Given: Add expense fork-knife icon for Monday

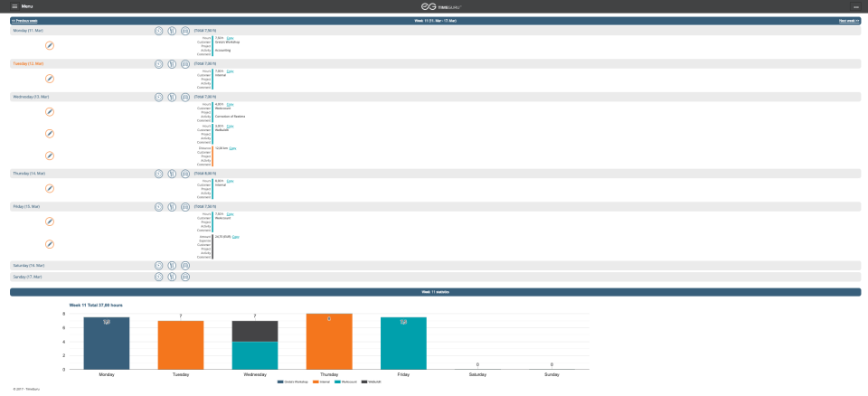Looking at the screenshot, I should pyautogui.click(x=172, y=31).
